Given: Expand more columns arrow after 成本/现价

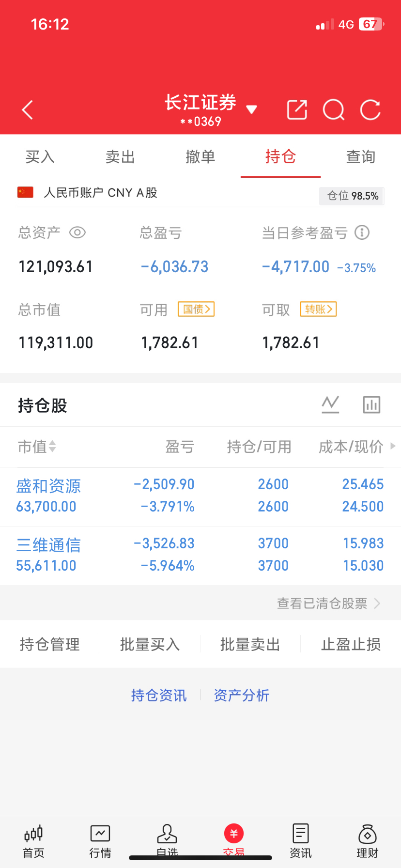Looking at the screenshot, I should pyautogui.click(x=393, y=446).
